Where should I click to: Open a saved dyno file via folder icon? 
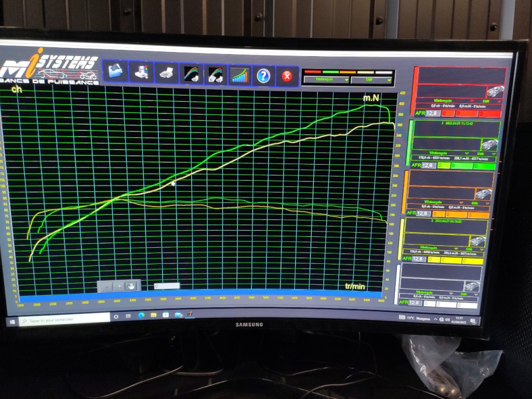click(115, 71)
